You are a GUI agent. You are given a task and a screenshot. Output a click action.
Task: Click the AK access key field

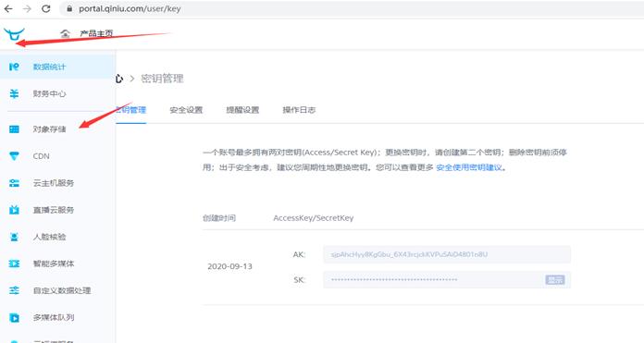447,254
